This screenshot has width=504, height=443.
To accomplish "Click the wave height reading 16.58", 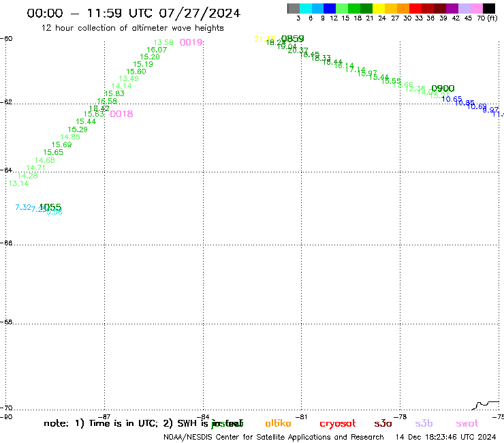I will coord(107,101).
